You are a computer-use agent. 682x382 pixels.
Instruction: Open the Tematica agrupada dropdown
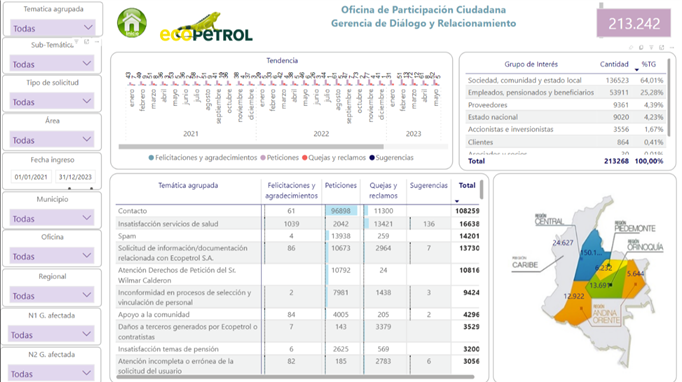(52, 28)
